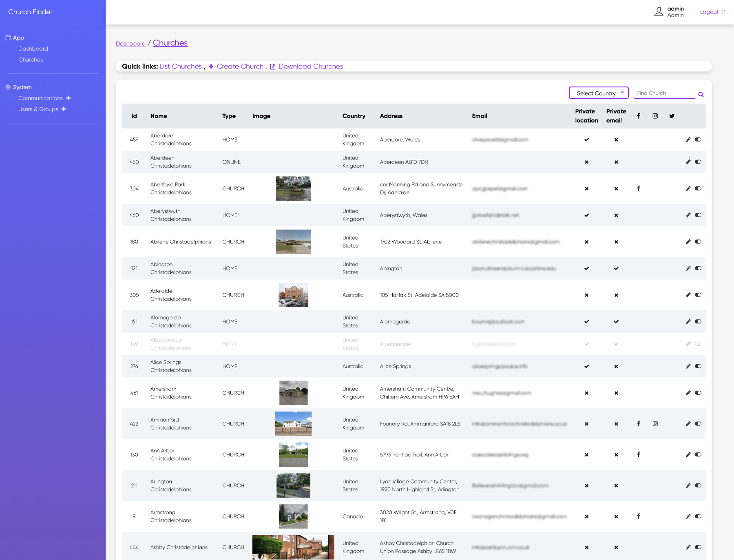Click the Instagram icon in the table header
Image resolution: width=734 pixels, height=560 pixels.
click(655, 116)
